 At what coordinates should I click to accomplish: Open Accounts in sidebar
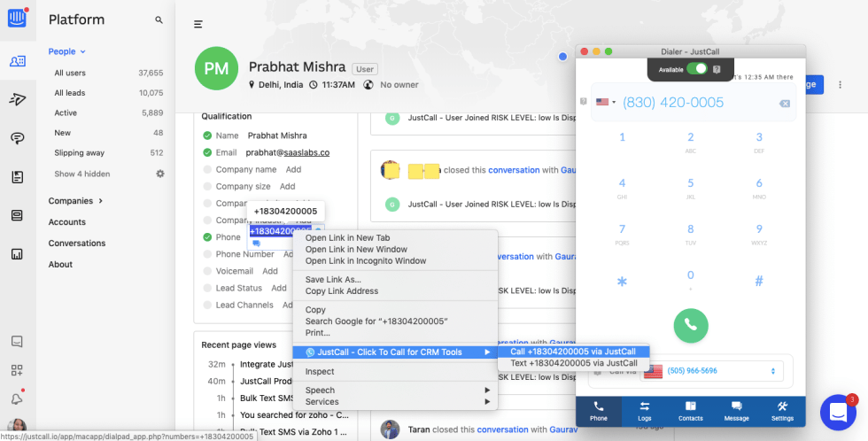click(67, 222)
